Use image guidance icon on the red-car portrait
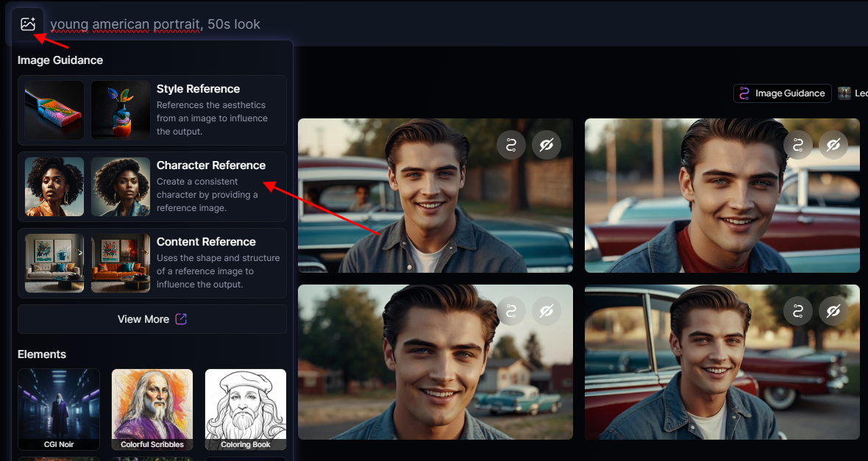 tap(797, 312)
